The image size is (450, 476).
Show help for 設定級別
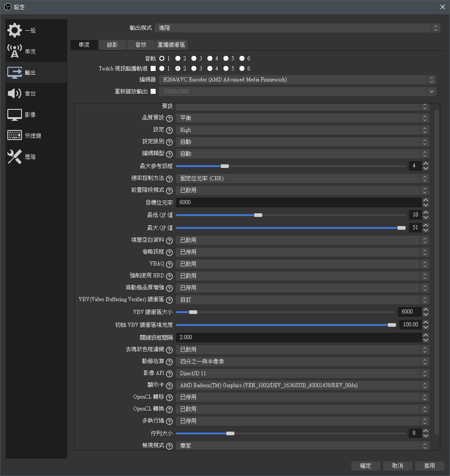[169, 142]
